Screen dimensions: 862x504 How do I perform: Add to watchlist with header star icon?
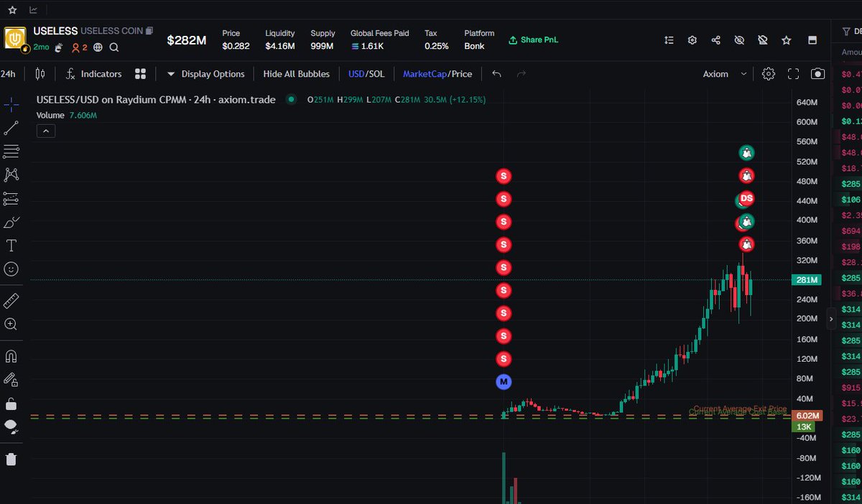[x=787, y=40]
